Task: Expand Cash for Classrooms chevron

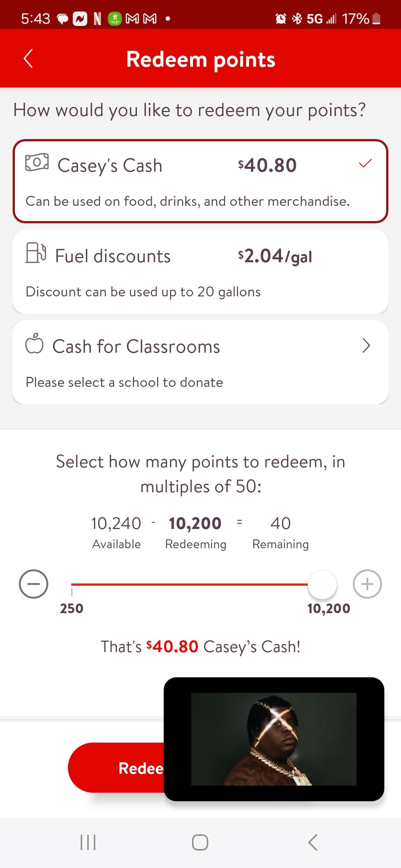Action: [366, 345]
